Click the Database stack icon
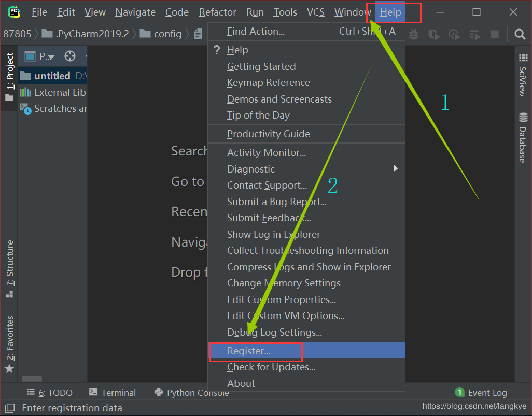 tap(523, 117)
